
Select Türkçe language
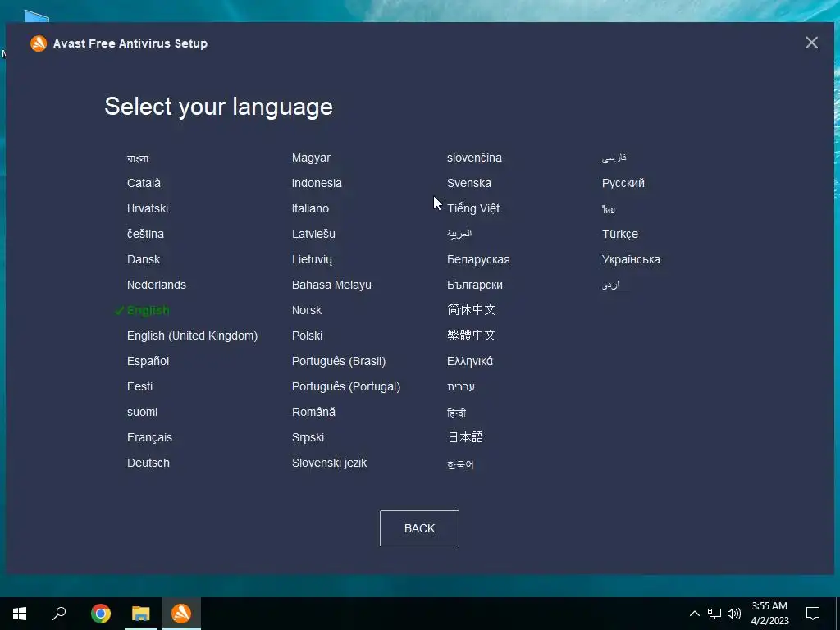pos(620,234)
